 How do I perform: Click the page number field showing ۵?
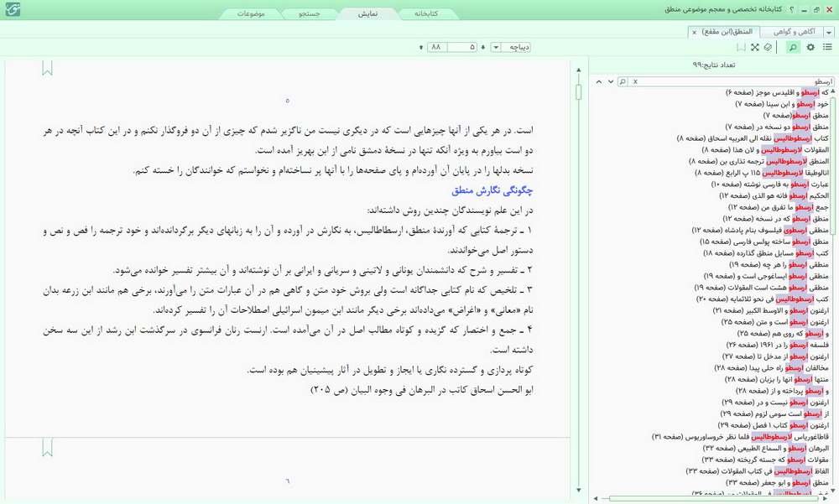click(461, 47)
